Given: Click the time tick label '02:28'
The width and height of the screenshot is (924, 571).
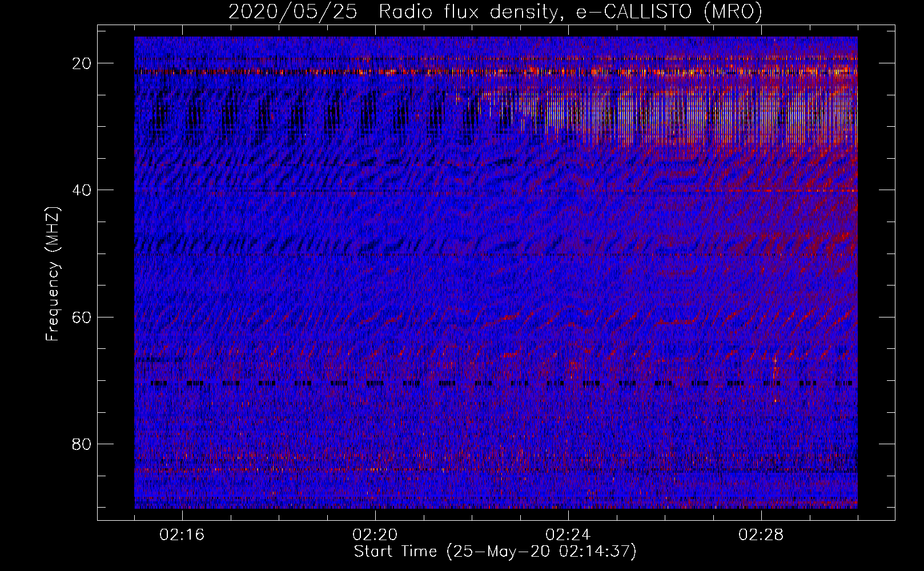Looking at the screenshot, I should tap(761, 535).
